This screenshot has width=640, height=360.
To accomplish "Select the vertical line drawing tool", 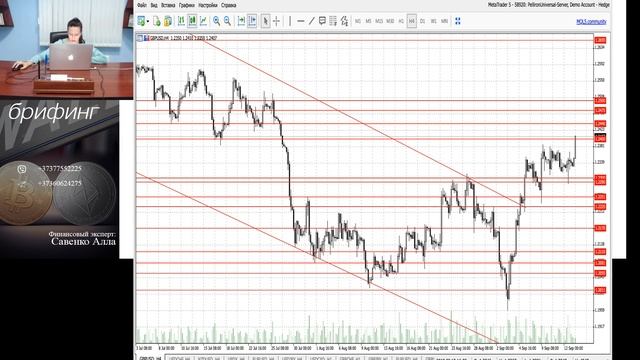I will (290, 21).
